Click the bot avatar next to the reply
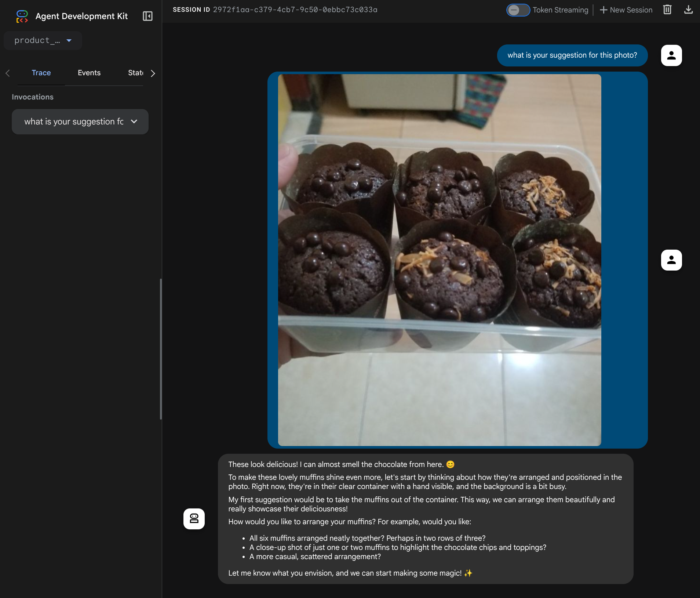Viewport: 700px width, 598px height. click(x=194, y=519)
